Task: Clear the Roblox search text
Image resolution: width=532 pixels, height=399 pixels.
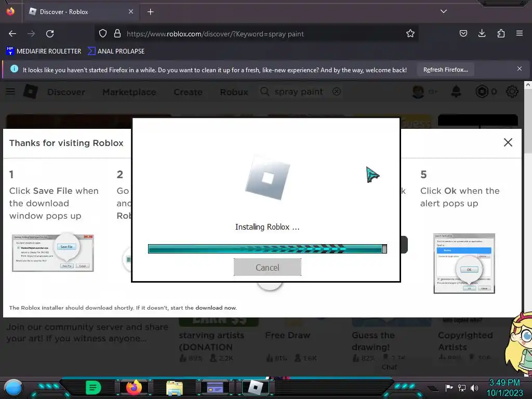Action: 337,91
